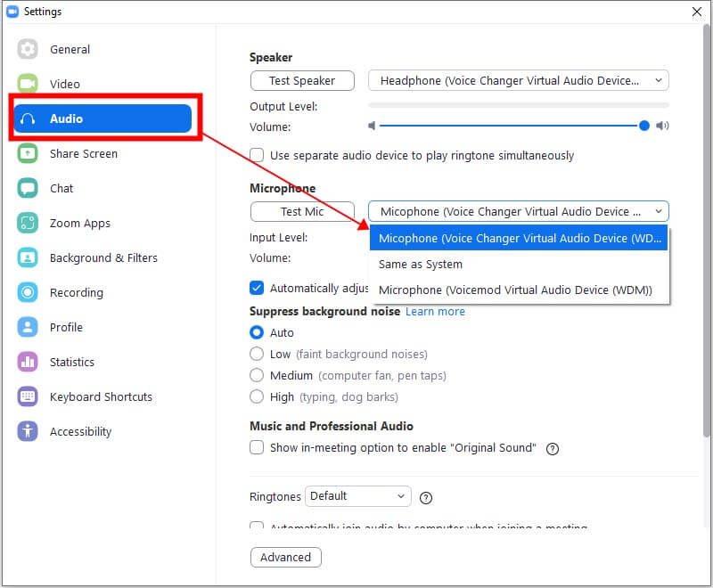The height and width of the screenshot is (588, 713).
Task: Click the General gear icon
Action: coord(28,49)
